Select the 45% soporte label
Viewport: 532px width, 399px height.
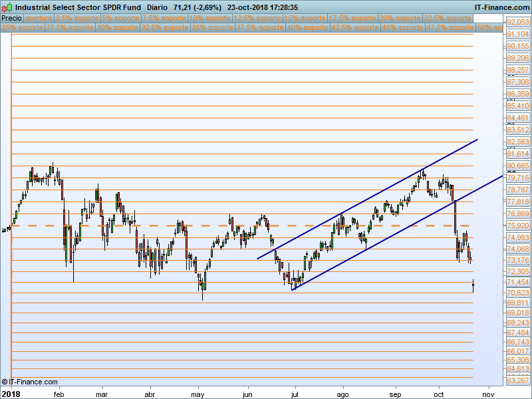tap(402, 27)
